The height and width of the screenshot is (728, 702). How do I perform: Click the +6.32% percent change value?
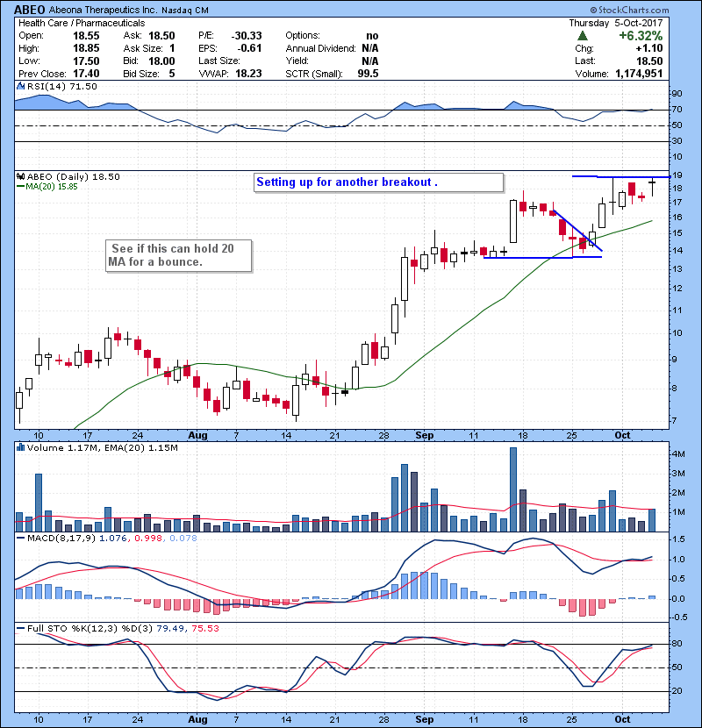point(641,36)
